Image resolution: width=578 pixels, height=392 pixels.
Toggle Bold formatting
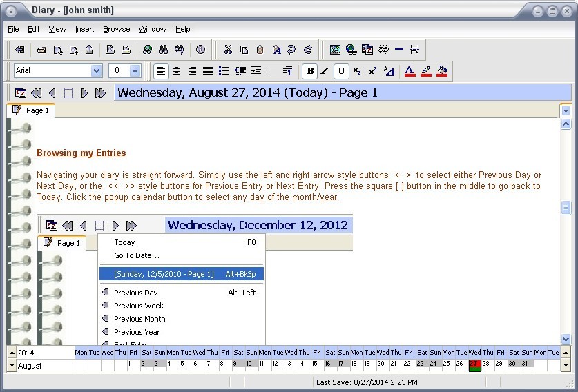(x=309, y=70)
